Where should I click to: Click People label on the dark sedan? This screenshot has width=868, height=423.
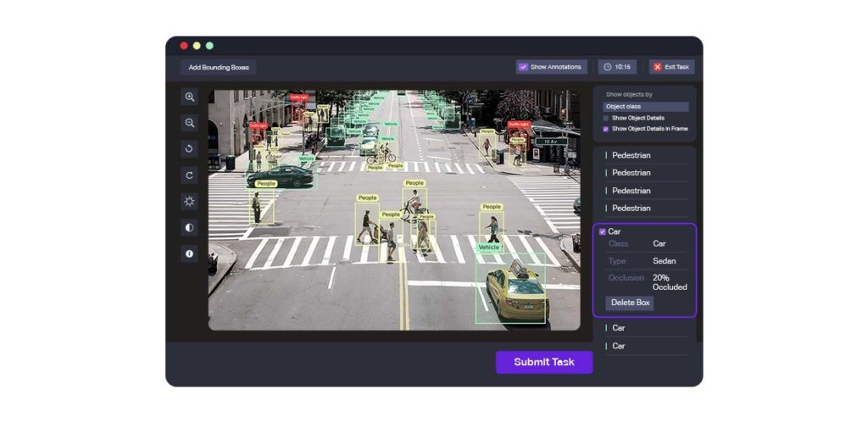(266, 184)
